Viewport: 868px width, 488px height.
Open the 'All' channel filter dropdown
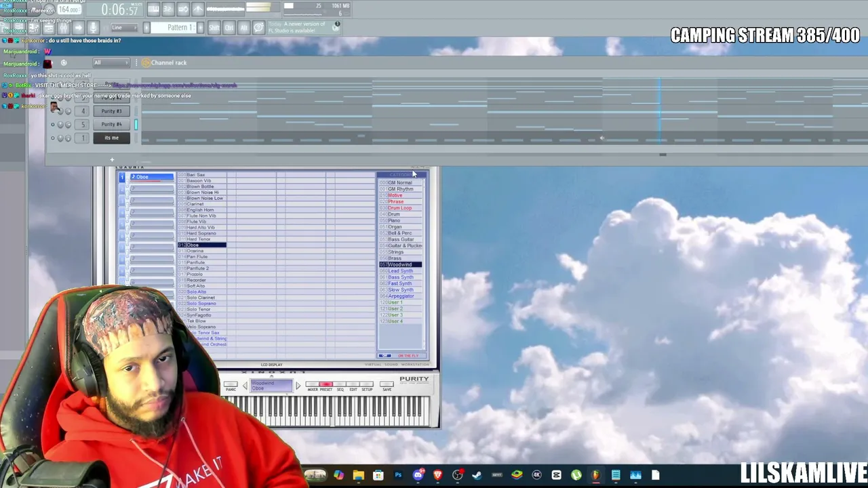pos(111,63)
